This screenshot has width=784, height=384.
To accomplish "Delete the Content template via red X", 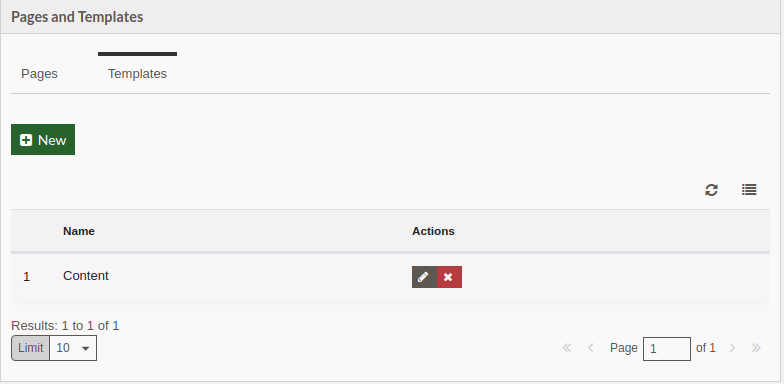I will tap(449, 277).
